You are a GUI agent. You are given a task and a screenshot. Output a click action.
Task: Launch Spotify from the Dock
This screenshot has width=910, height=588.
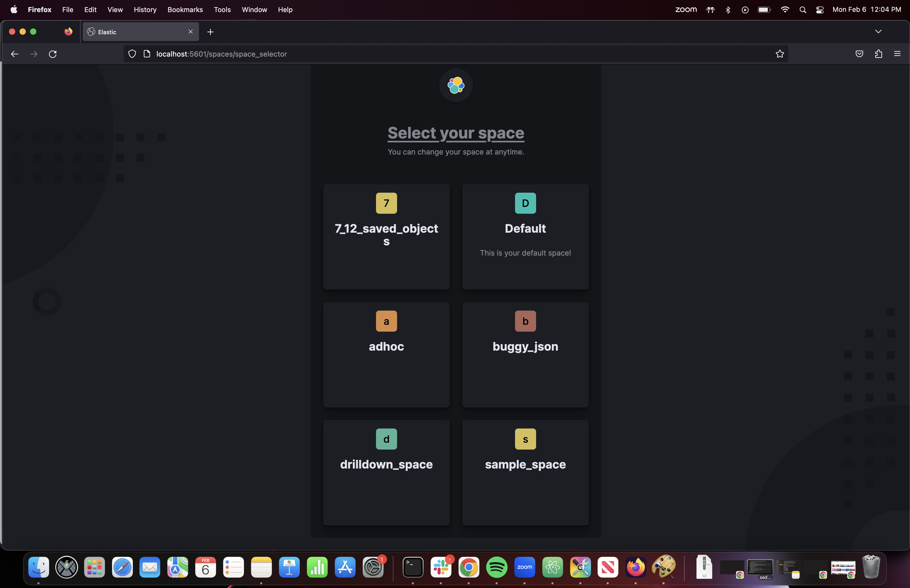tap(497, 567)
